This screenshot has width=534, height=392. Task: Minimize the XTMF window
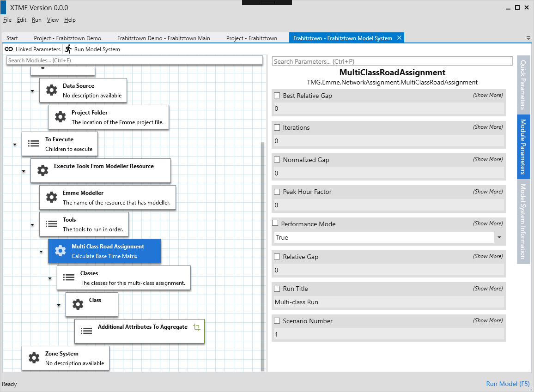pos(508,8)
